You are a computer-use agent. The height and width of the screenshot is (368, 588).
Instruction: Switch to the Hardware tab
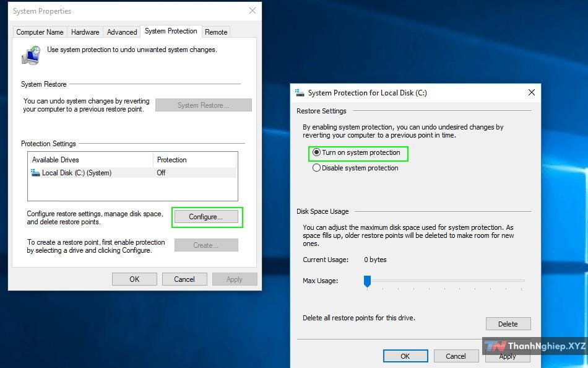85,32
